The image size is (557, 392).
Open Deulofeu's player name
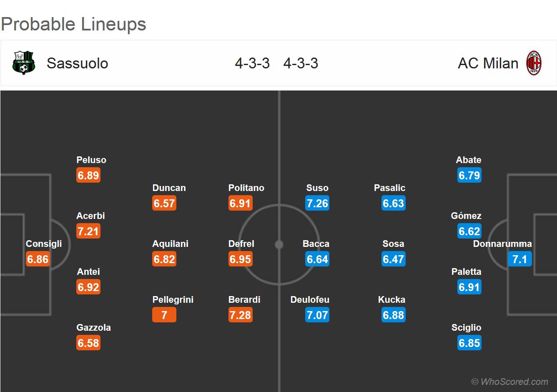point(310,299)
